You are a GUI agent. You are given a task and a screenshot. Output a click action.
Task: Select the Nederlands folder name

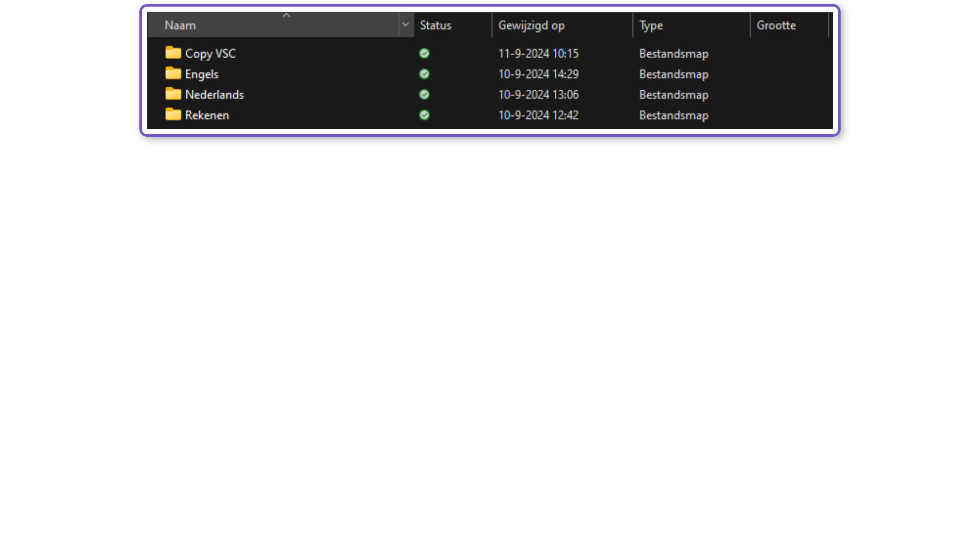(214, 94)
